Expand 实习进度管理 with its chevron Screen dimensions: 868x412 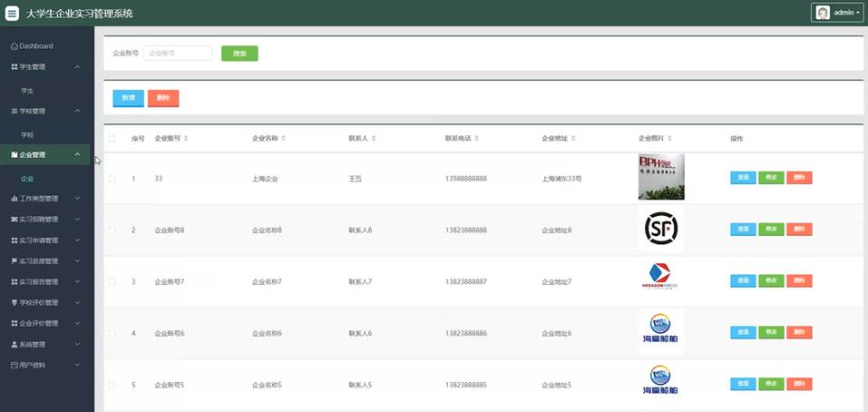tap(77, 260)
